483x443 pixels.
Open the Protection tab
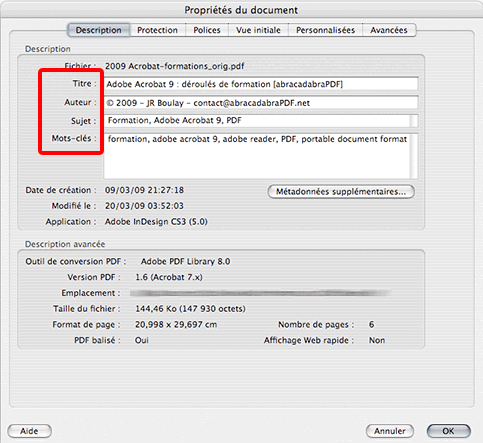tap(157, 30)
